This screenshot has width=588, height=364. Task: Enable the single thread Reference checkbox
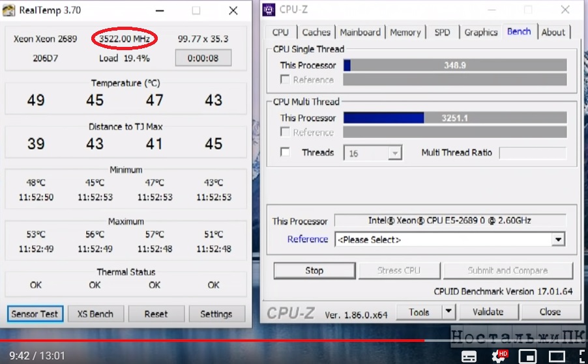[x=285, y=79]
